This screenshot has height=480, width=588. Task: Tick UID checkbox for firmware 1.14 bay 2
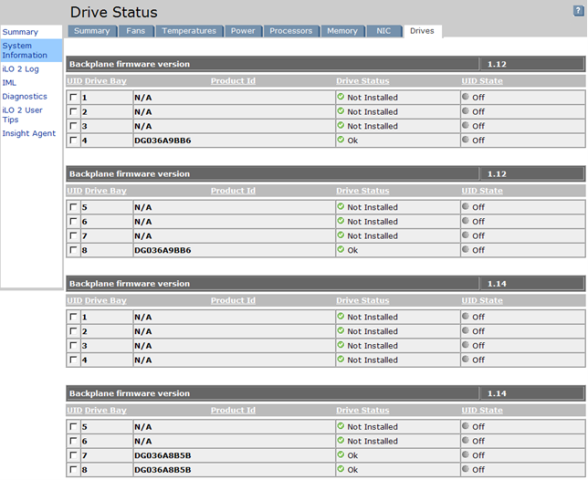pyautogui.click(x=74, y=331)
